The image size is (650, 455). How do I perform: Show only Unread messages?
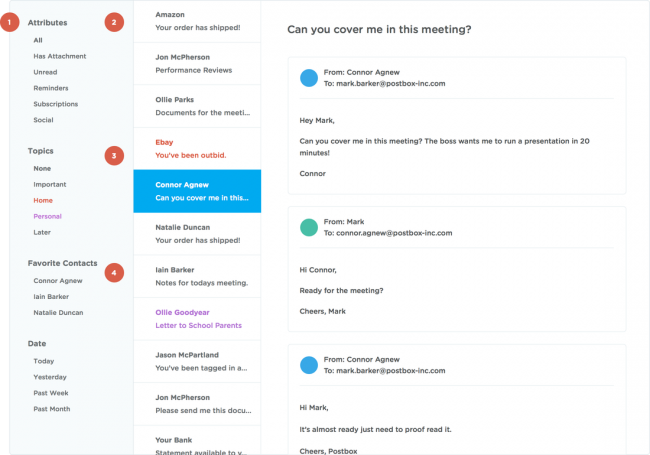click(47, 72)
